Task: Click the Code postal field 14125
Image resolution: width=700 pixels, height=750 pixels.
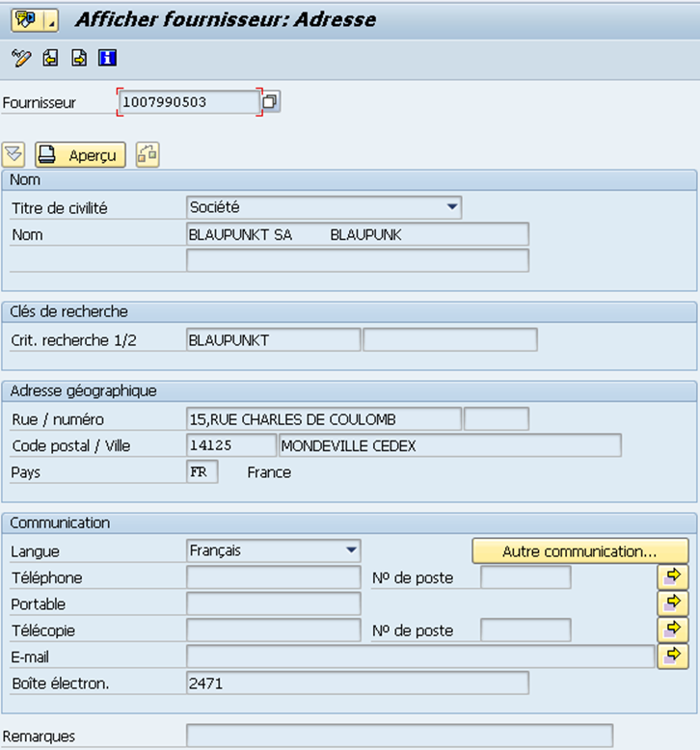Action: tap(231, 445)
